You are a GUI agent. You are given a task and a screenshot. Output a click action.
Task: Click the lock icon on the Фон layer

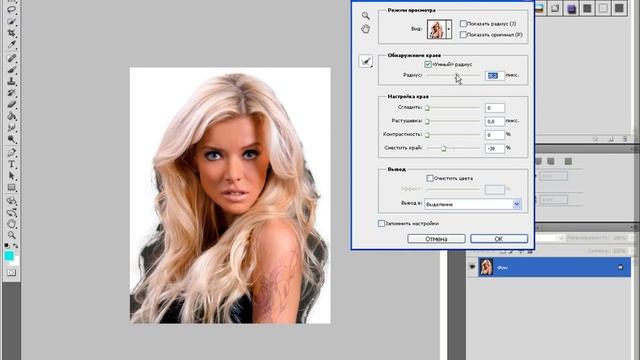620,267
